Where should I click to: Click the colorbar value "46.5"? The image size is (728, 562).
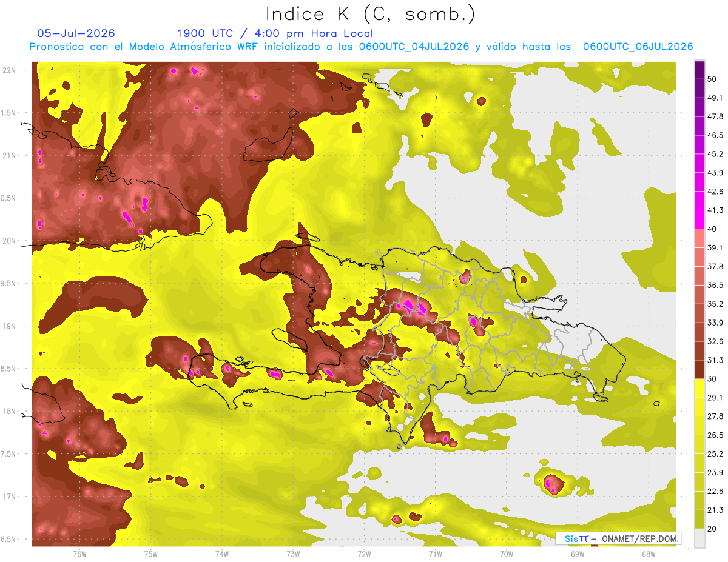[715, 135]
